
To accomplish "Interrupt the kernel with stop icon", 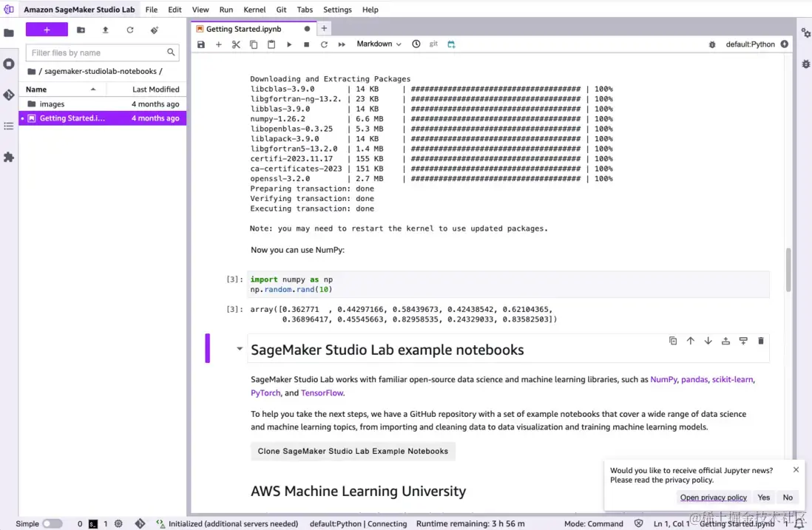I will (307, 44).
